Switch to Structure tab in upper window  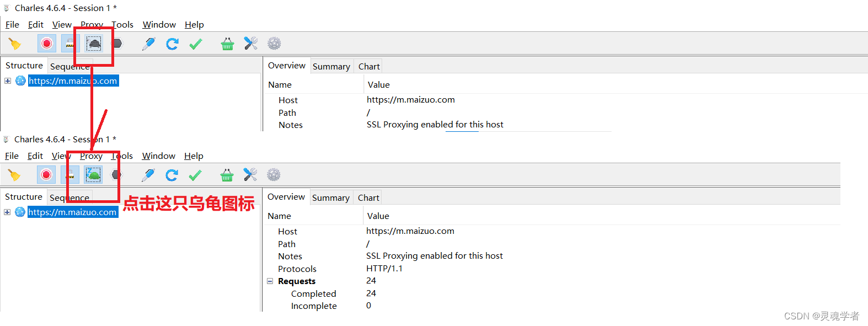pyautogui.click(x=24, y=65)
